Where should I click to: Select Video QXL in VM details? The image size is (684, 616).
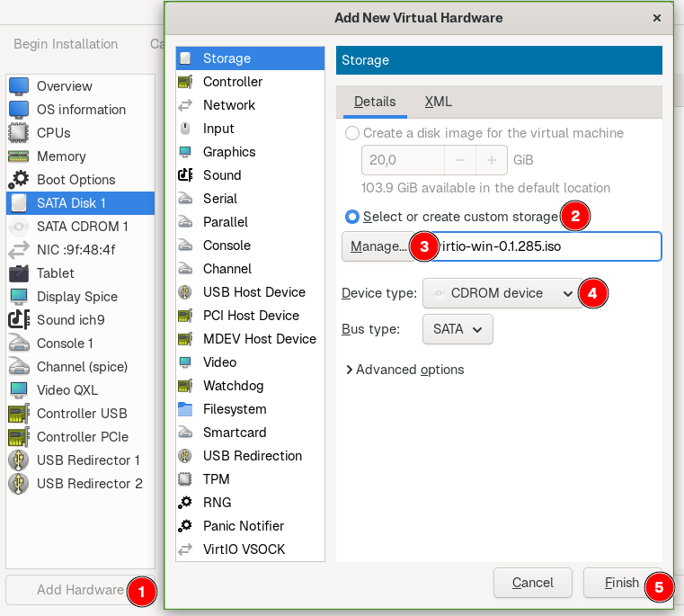pos(81,390)
